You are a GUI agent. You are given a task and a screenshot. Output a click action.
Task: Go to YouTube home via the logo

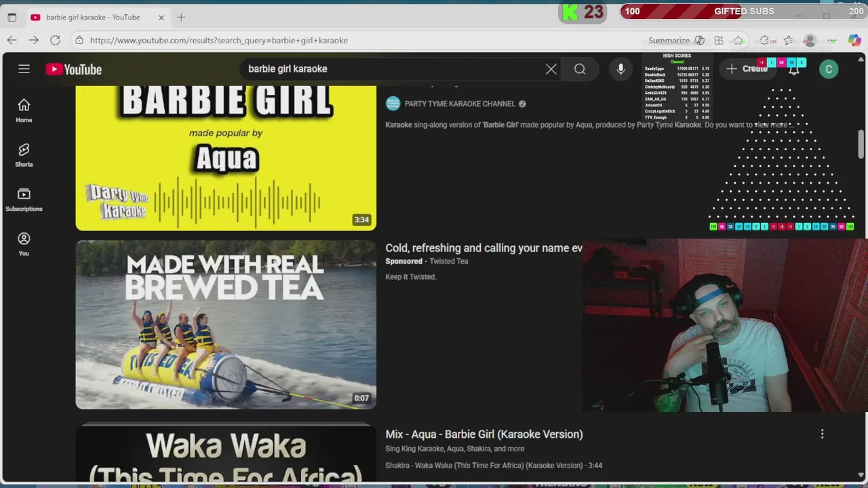[74, 69]
